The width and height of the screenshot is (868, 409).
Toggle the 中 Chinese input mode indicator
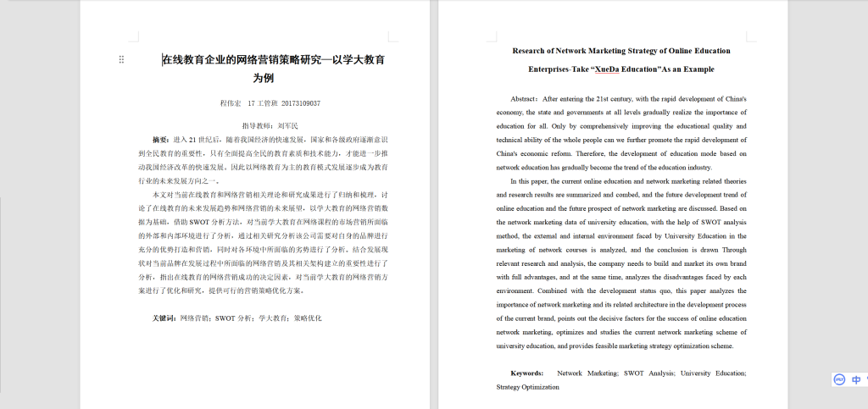(856, 379)
